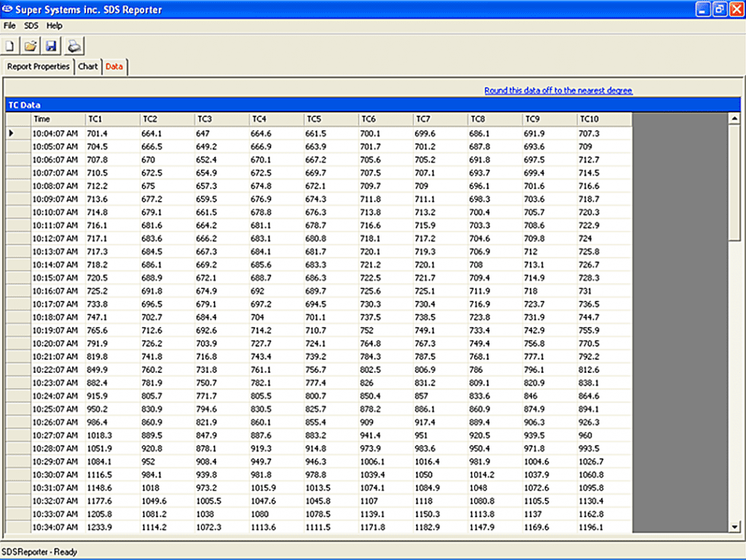Click the TC2 column header
746x560 pixels.
pos(167,119)
